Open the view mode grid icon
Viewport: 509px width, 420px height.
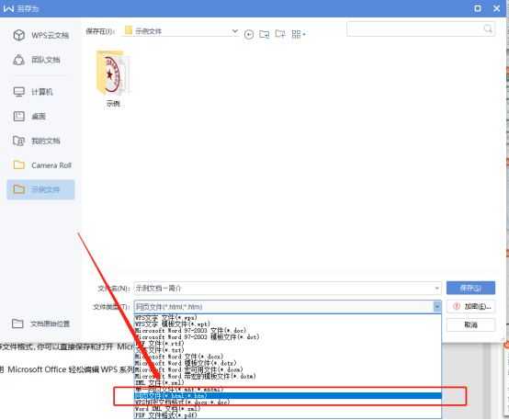coord(298,34)
